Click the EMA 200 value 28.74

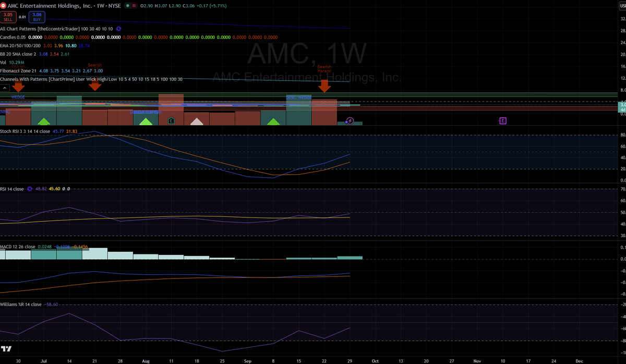tap(84, 45)
